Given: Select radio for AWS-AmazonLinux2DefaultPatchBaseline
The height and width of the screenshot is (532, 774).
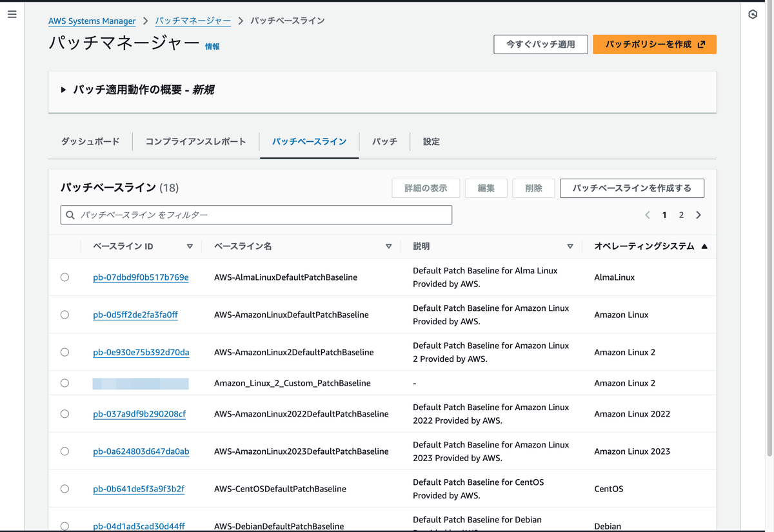Looking at the screenshot, I should pos(64,352).
